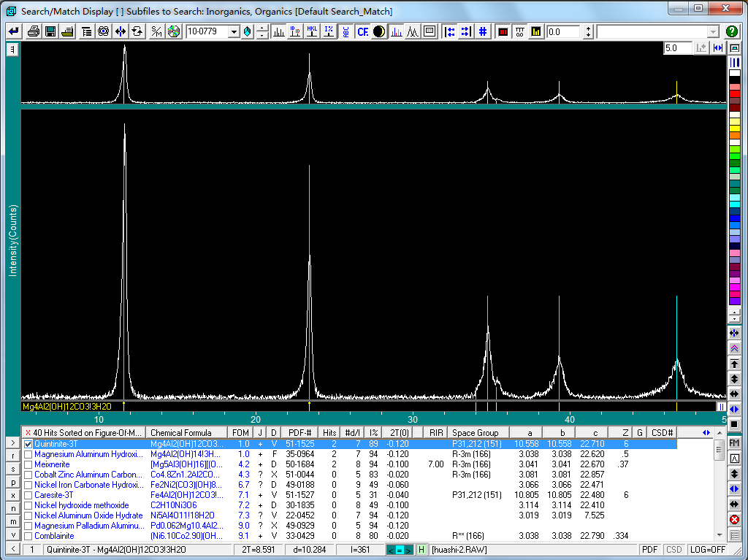Click the HKL line labels icon

pos(312,31)
